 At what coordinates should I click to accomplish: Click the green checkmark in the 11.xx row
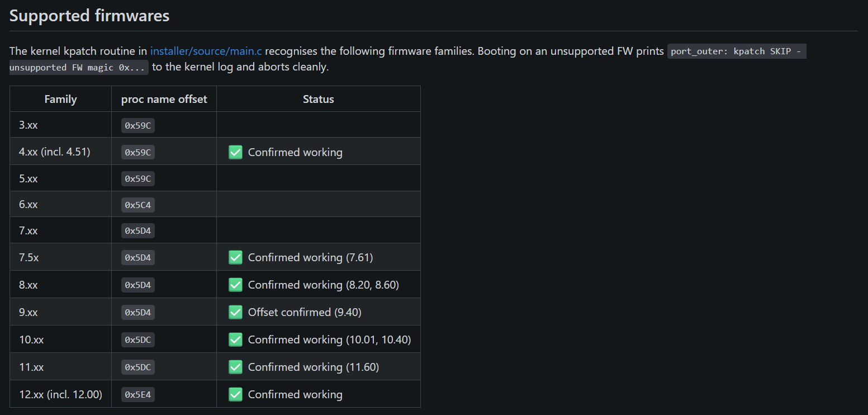tap(235, 367)
